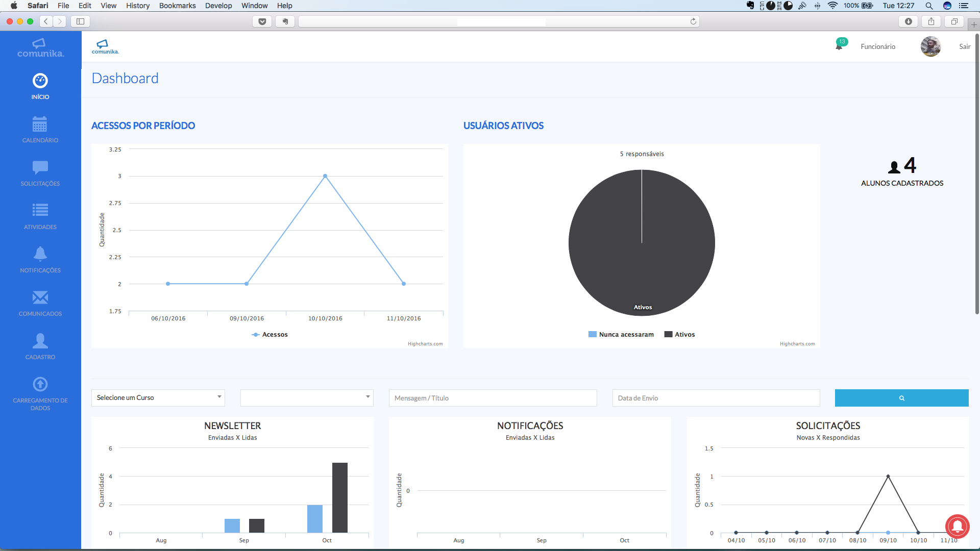
Task: Open the Calendário sidebar icon
Action: tap(40, 124)
